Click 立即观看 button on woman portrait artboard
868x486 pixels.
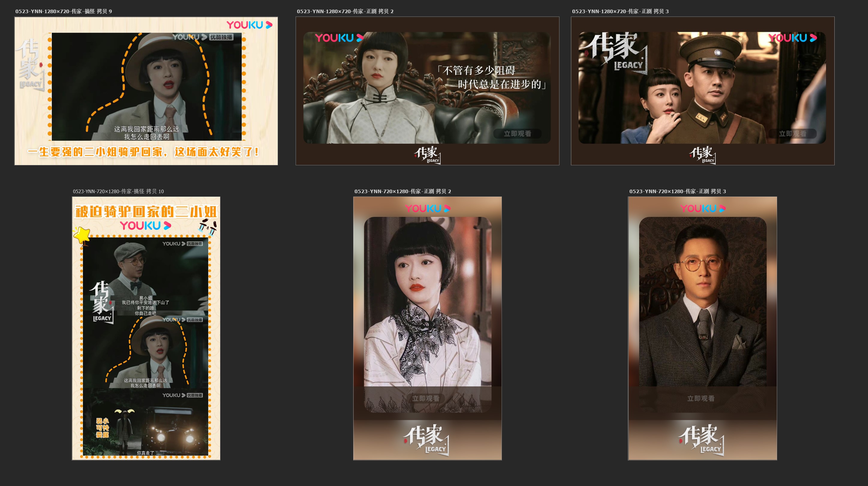425,398
